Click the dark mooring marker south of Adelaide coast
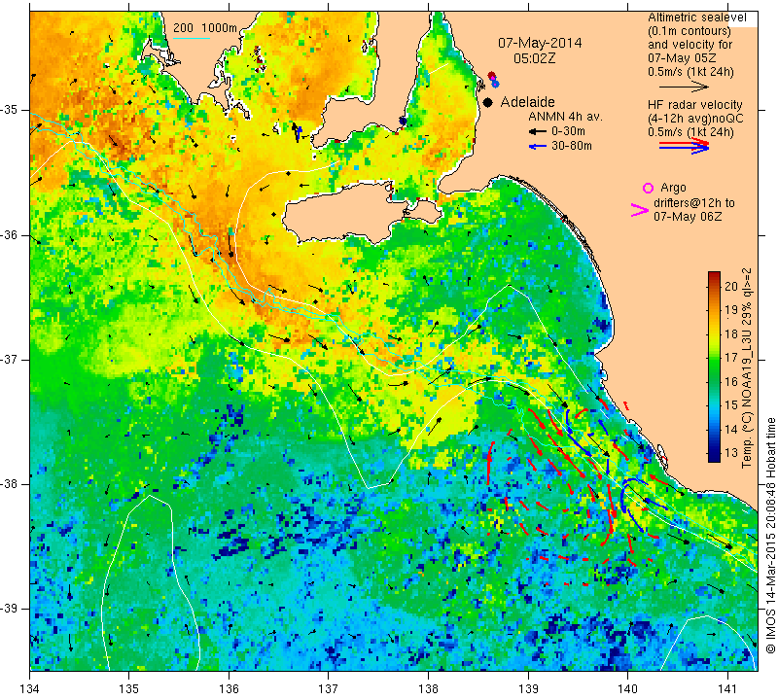This screenshot has height=700, width=778. pos(403,122)
